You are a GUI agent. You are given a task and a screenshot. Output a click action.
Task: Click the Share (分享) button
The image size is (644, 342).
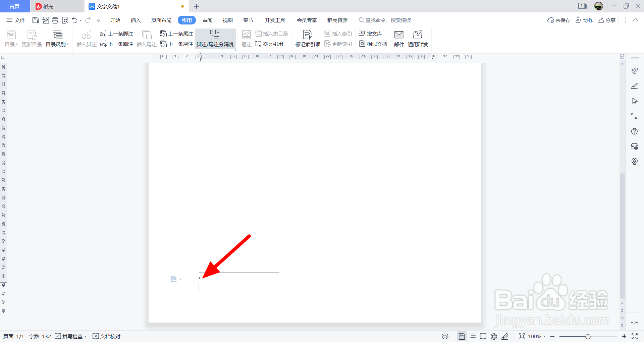tap(607, 20)
